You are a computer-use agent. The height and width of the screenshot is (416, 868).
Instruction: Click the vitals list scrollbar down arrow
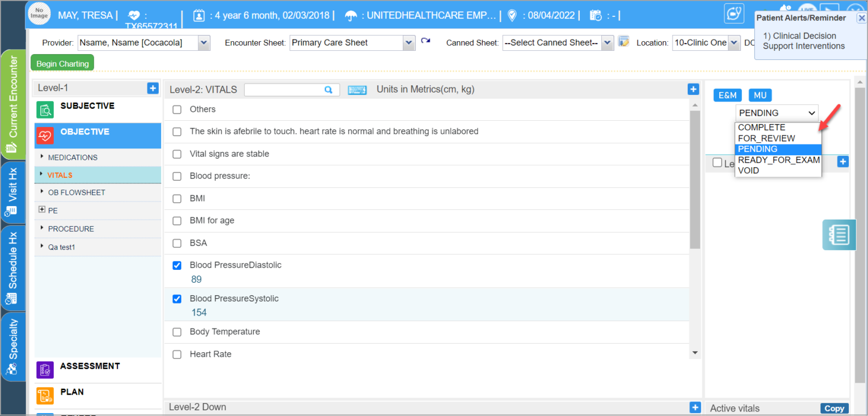pos(695,353)
